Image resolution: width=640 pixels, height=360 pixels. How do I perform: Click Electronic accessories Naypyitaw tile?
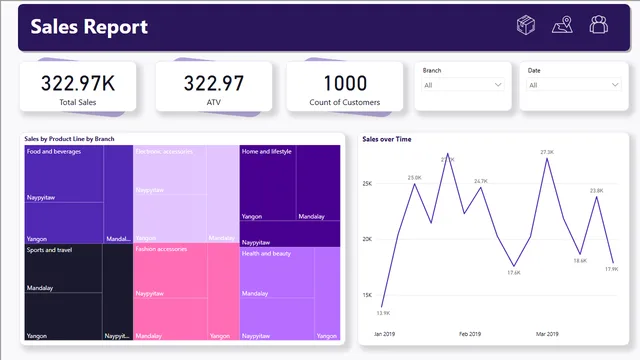click(170, 170)
